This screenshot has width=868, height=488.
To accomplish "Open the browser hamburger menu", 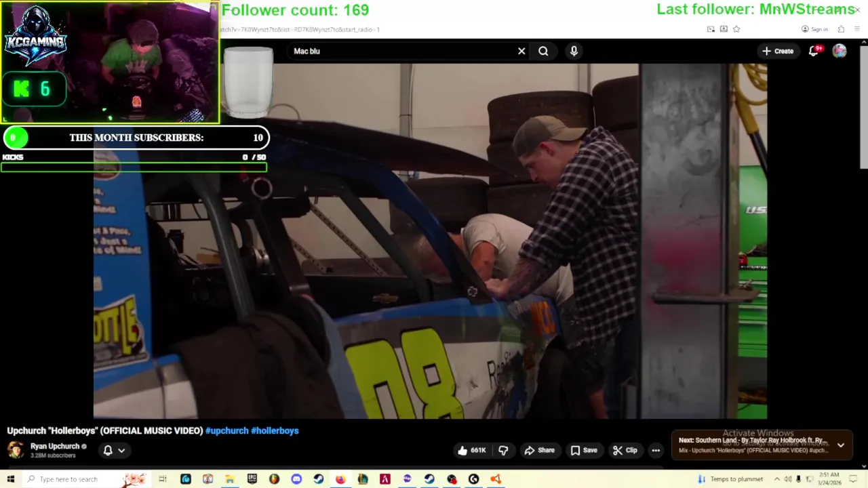I will 857,29.
